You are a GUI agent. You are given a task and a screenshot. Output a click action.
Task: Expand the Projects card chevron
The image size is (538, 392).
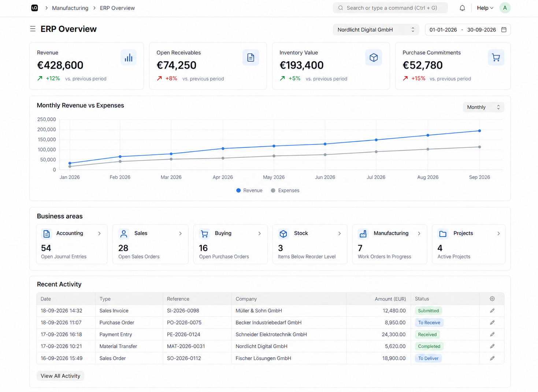coord(498,234)
